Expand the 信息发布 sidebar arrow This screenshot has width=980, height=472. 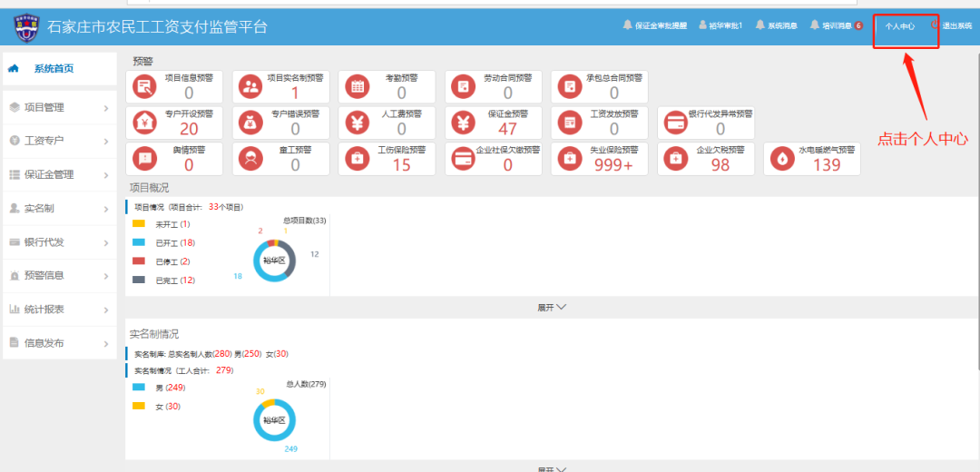pos(105,344)
